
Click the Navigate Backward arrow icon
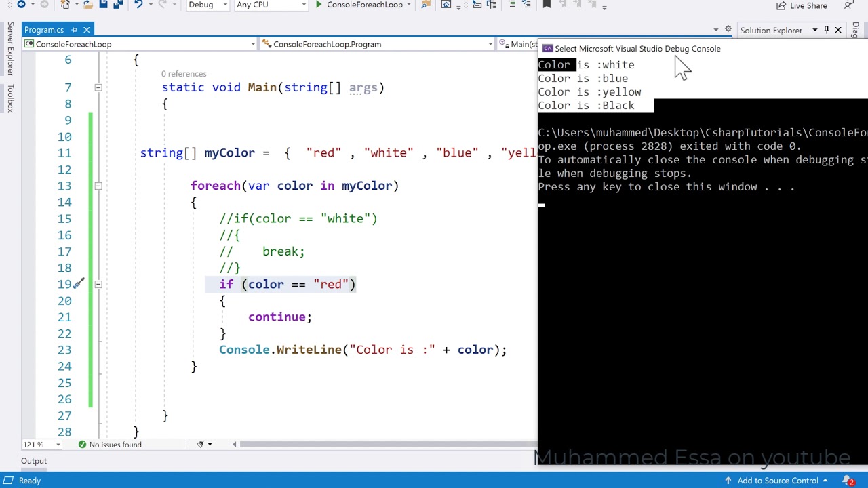pyautogui.click(x=21, y=5)
